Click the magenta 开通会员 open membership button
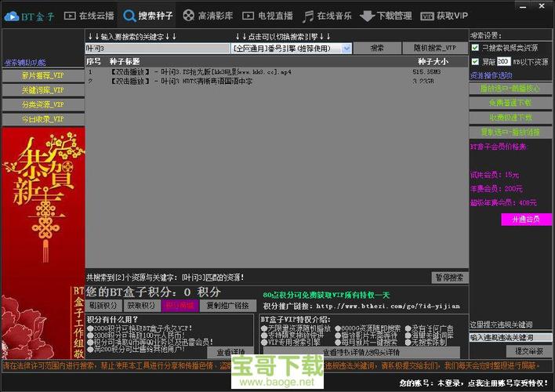This screenshot has height=392, width=555. tap(526, 220)
